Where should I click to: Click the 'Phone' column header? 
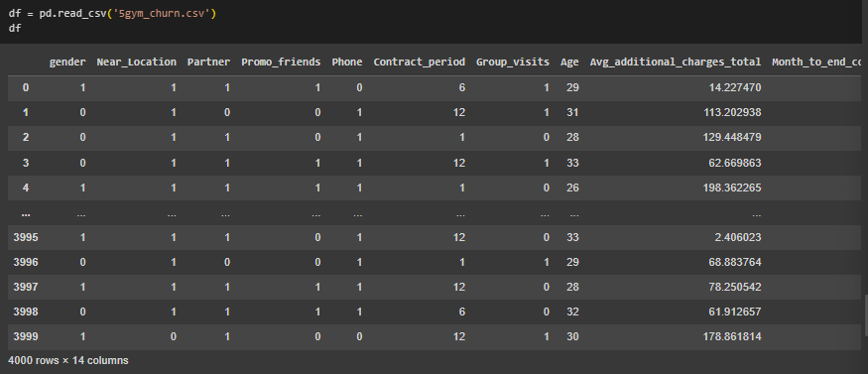(x=347, y=62)
